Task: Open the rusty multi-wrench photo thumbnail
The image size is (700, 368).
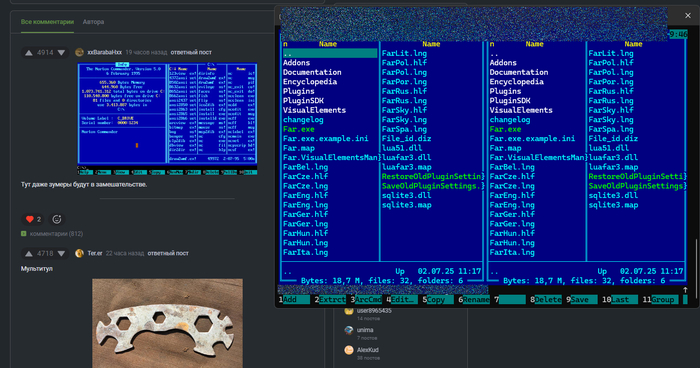Action: point(167,323)
